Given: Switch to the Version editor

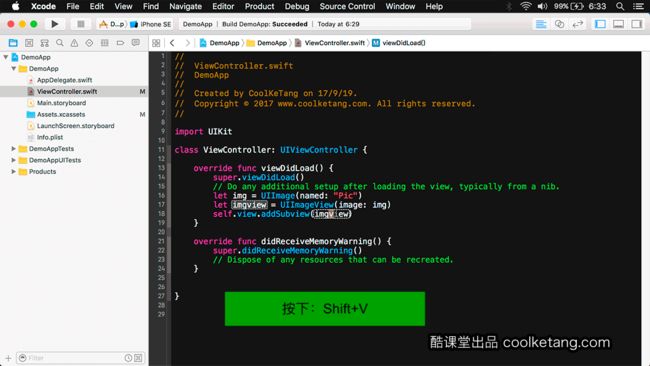Looking at the screenshot, I should (x=577, y=24).
